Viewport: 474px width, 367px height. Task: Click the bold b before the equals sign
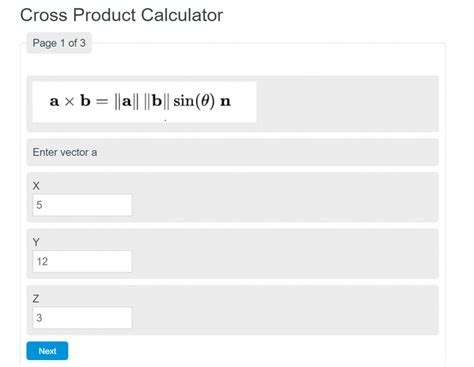[85, 100]
